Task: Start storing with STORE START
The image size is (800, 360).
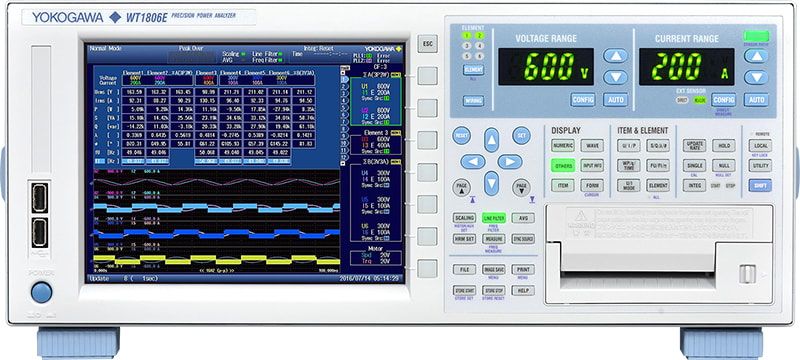Action: point(464,291)
